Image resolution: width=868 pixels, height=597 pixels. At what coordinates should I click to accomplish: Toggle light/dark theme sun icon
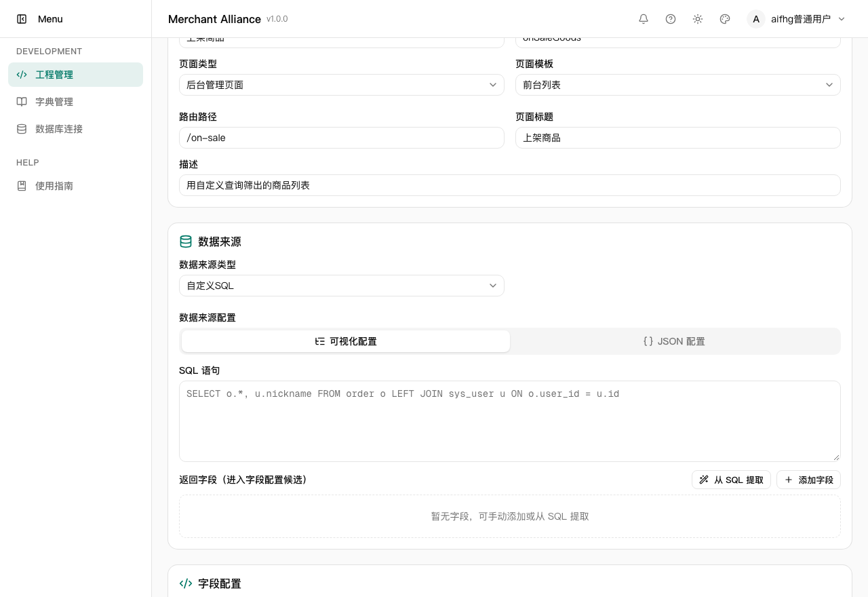pos(698,19)
